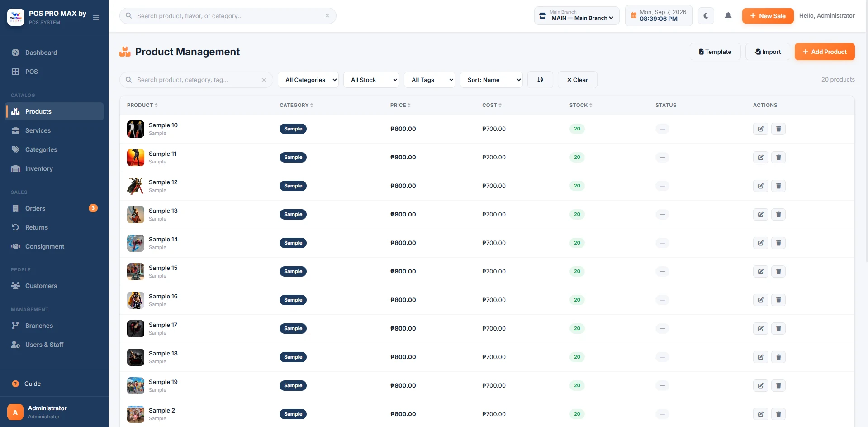Open the All Tags dropdown

coord(429,80)
